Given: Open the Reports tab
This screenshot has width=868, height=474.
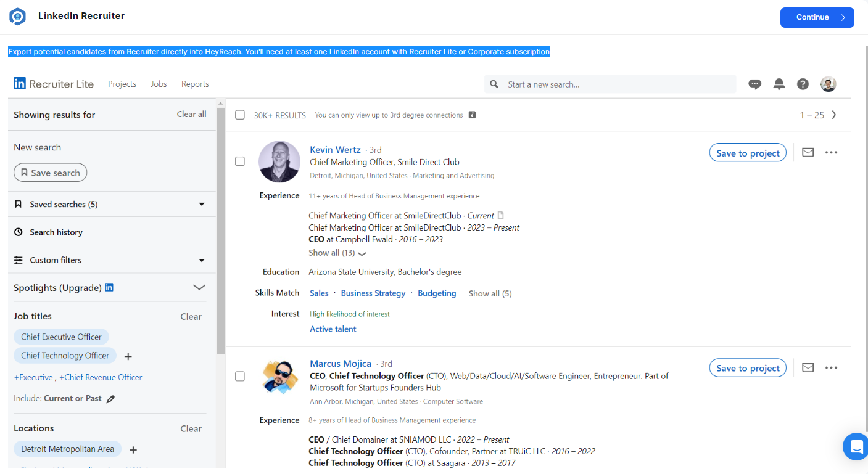Looking at the screenshot, I should pos(195,84).
